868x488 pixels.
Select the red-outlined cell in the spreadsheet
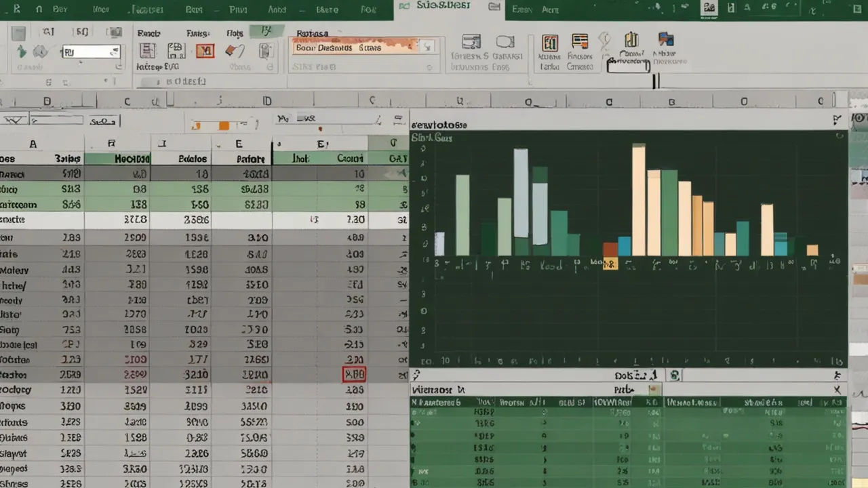pos(354,374)
